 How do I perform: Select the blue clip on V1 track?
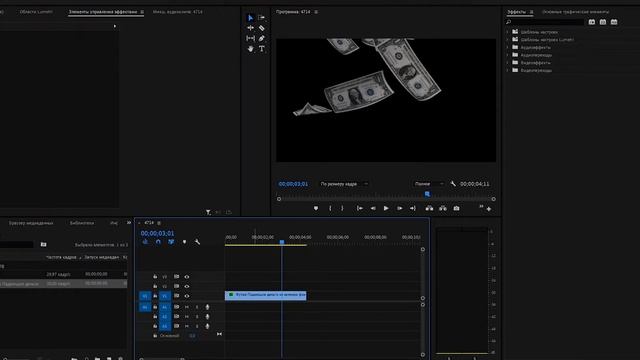[x=265, y=295]
